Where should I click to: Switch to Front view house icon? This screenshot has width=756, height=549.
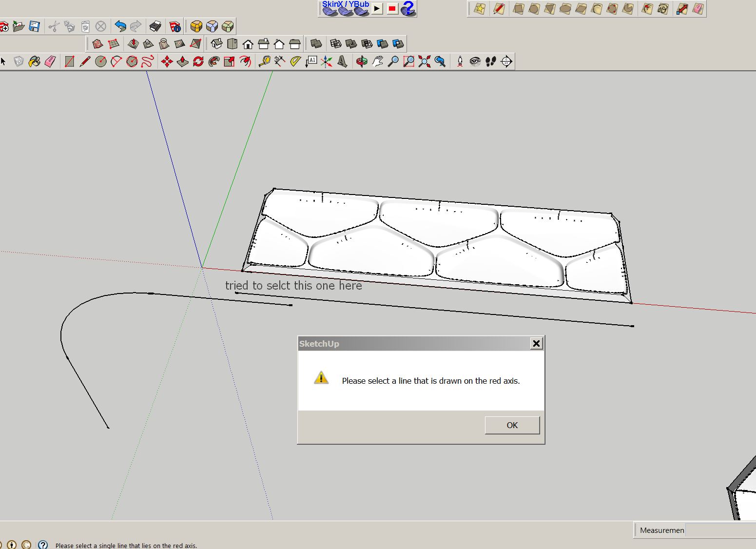248,44
